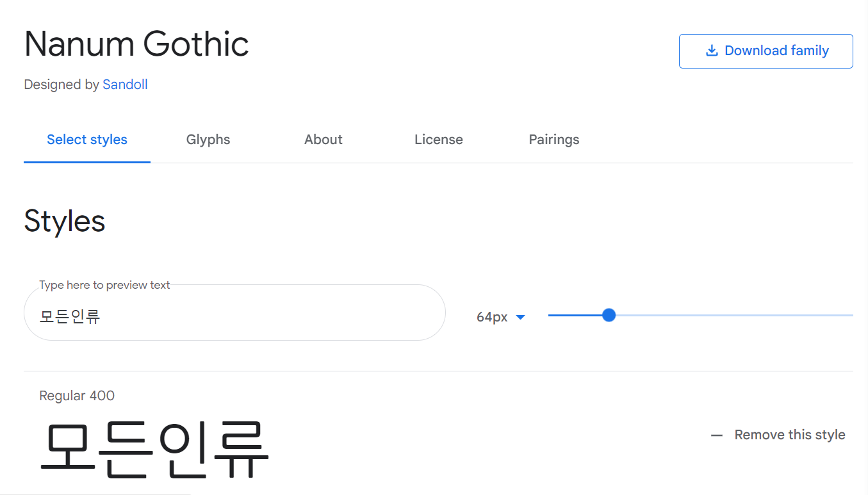Click the Styles heading
The width and height of the screenshot is (868, 495).
(x=65, y=222)
